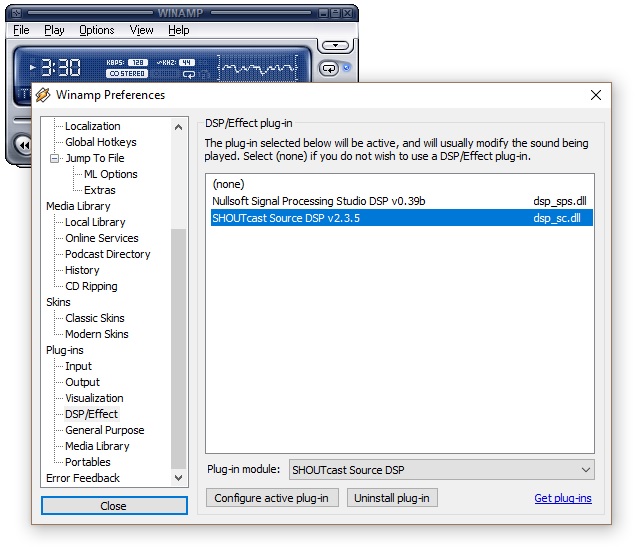Click Uninstall plug-in button

click(x=392, y=498)
